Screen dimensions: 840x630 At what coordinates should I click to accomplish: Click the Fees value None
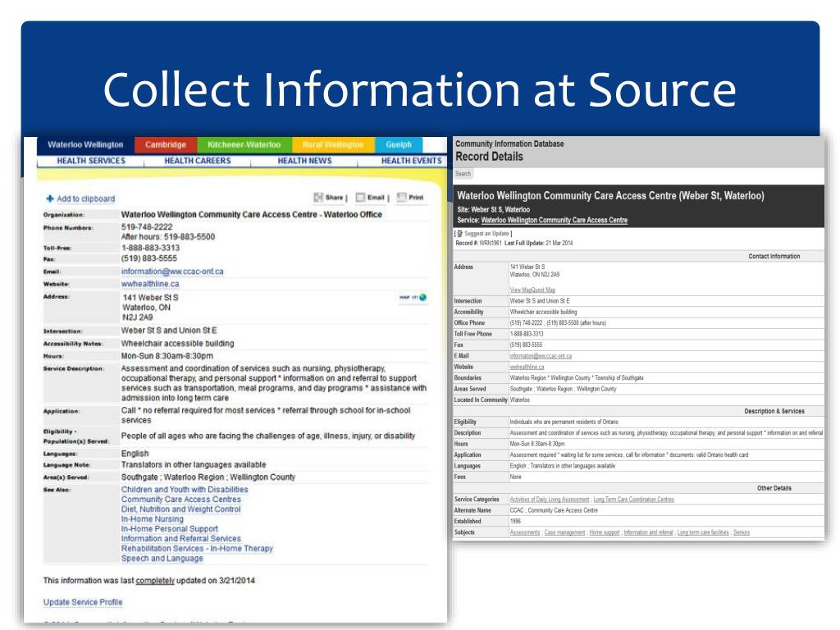tap(516, 477)
